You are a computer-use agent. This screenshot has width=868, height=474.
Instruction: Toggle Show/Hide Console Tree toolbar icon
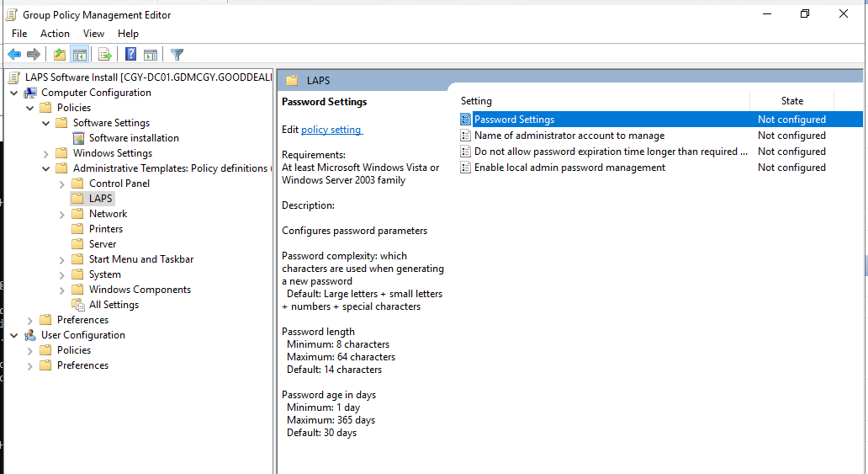(x=80, y=55)
